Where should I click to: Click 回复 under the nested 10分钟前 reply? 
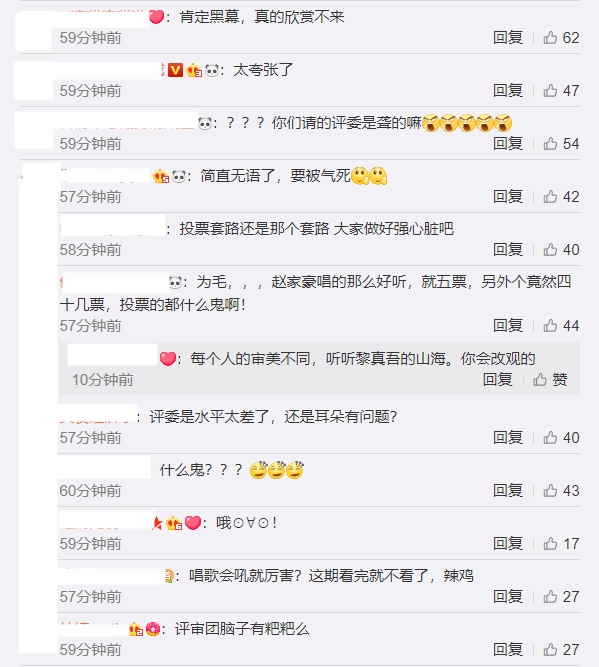pyautogui.click(x=498, y=379)
